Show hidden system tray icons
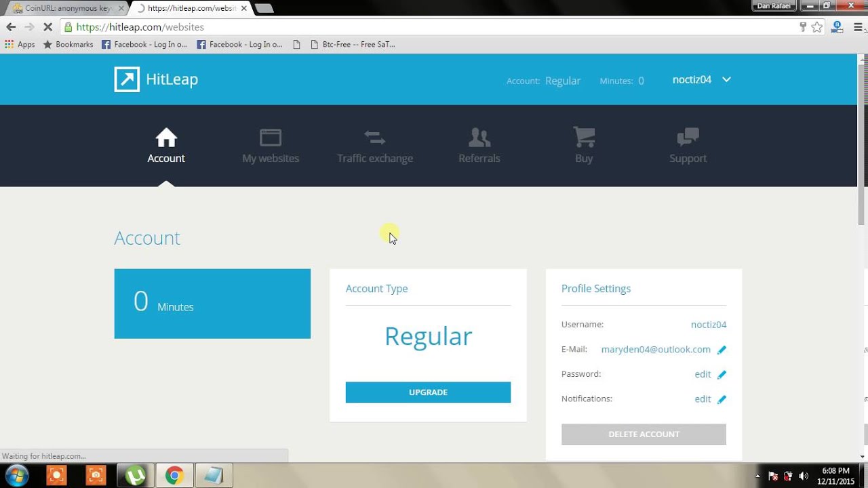Screen dimensions: 868x488 (x=757, y=476)
